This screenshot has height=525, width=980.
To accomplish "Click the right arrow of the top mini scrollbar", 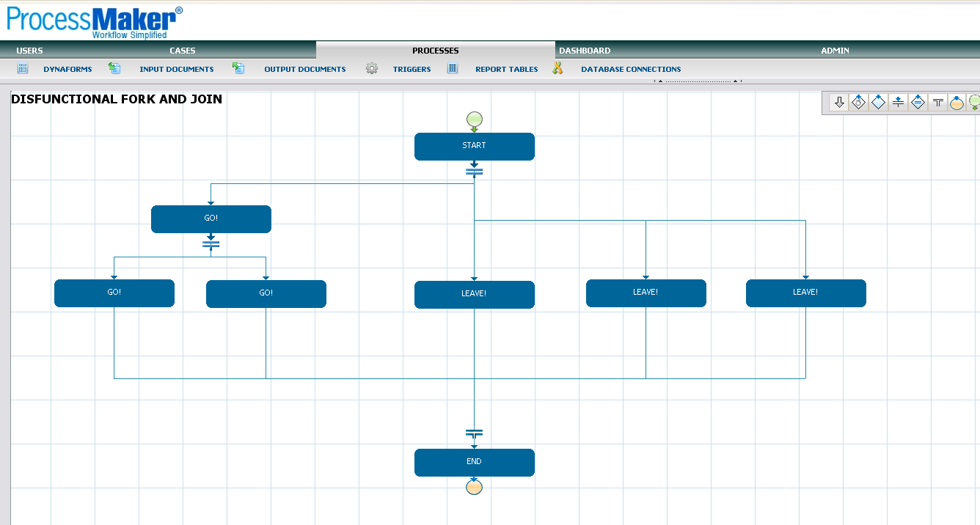I will click(x=734, y=81).
